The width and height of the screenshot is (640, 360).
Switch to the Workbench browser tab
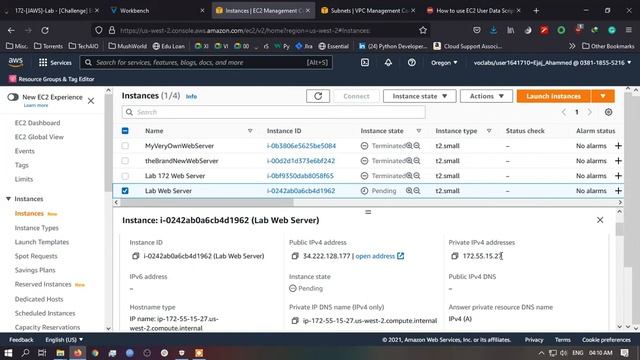click(158, 11)
